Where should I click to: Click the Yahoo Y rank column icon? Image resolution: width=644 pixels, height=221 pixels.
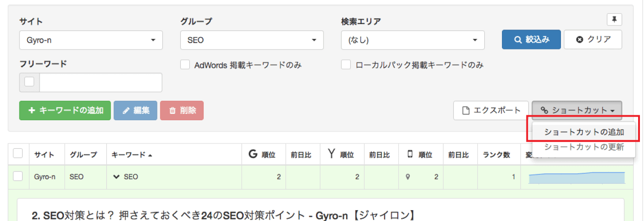point(331,154)
